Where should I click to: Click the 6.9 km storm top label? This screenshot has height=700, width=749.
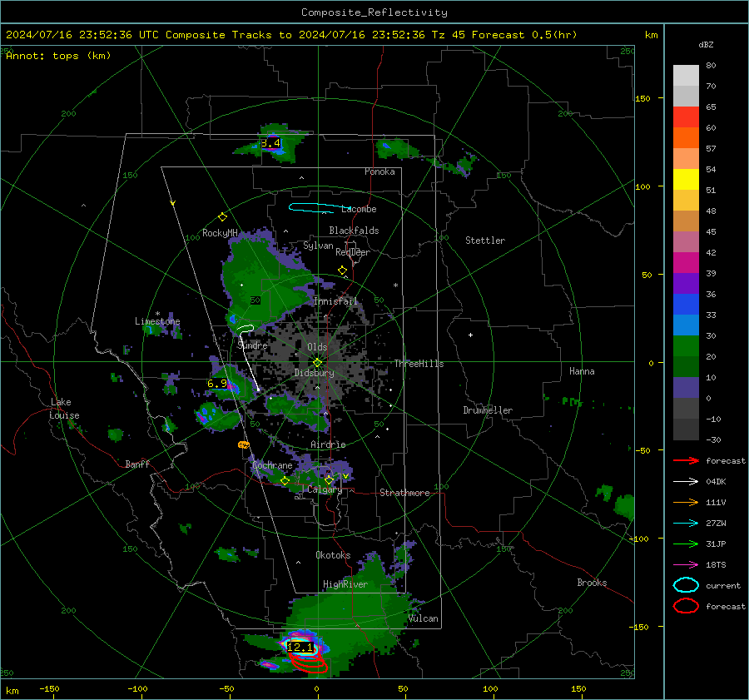pyautogui.click(x=217, y=383)
